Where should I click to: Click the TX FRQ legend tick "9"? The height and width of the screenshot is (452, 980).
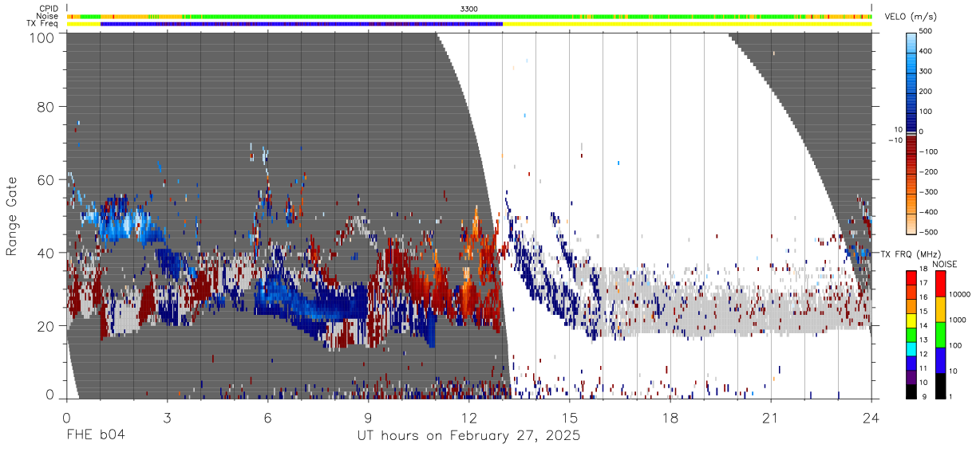point(923,396)
